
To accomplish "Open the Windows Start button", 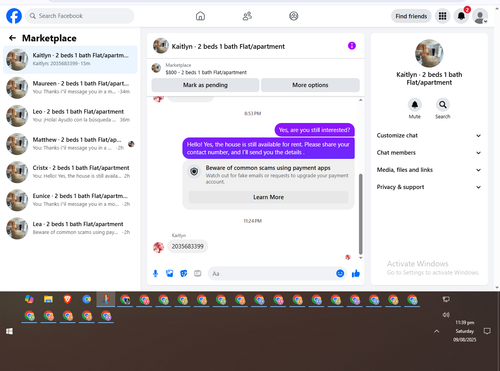I will [9, 331].
